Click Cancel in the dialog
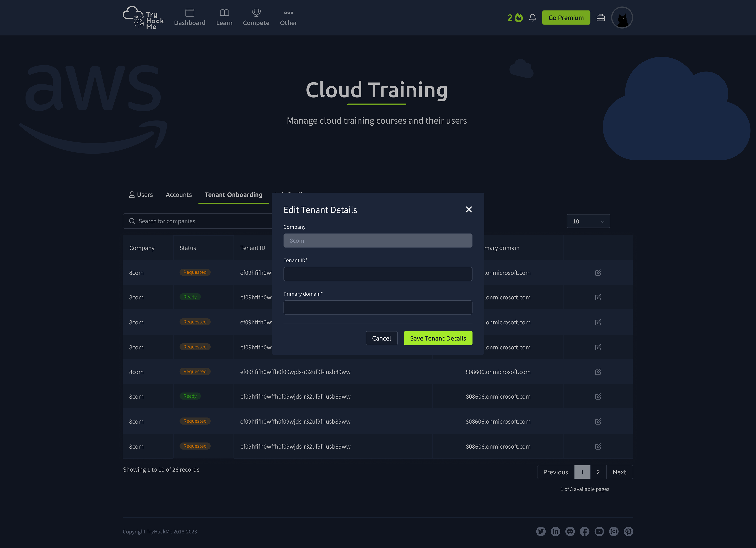This screenshot has width=756, height=548. [381, 338]
